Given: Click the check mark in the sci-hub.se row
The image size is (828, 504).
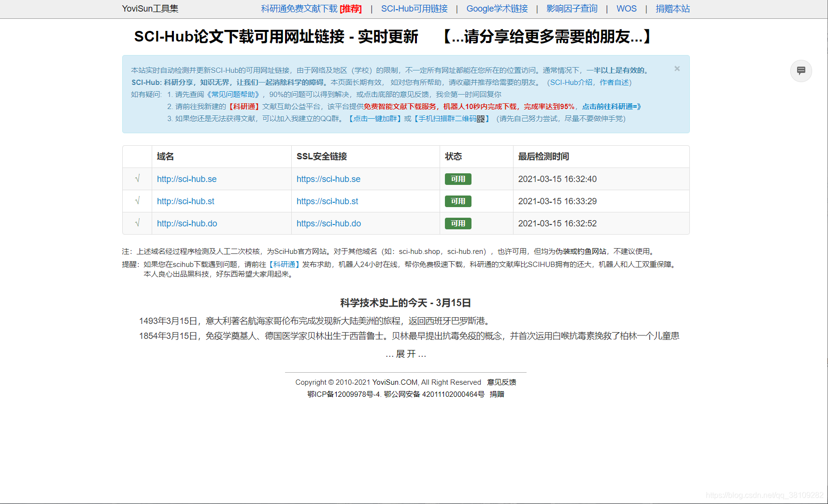Looking at the screenshot, I should coord(137,179).
